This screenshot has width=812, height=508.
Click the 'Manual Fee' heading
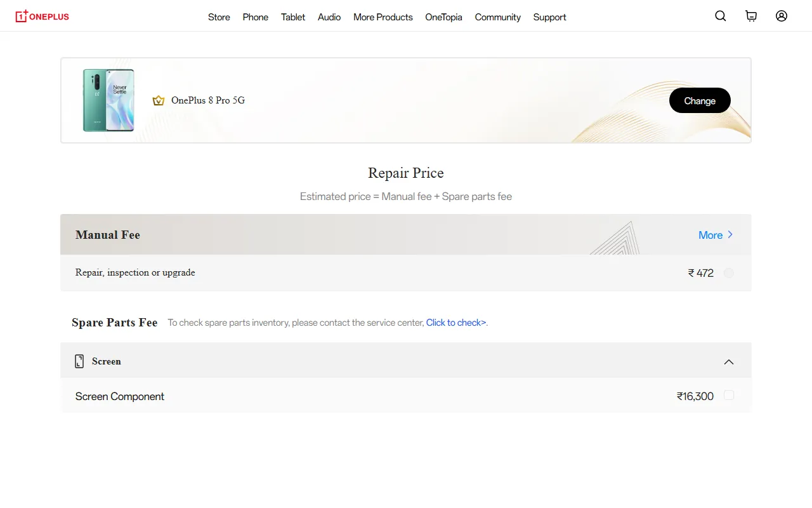(108, 235)
